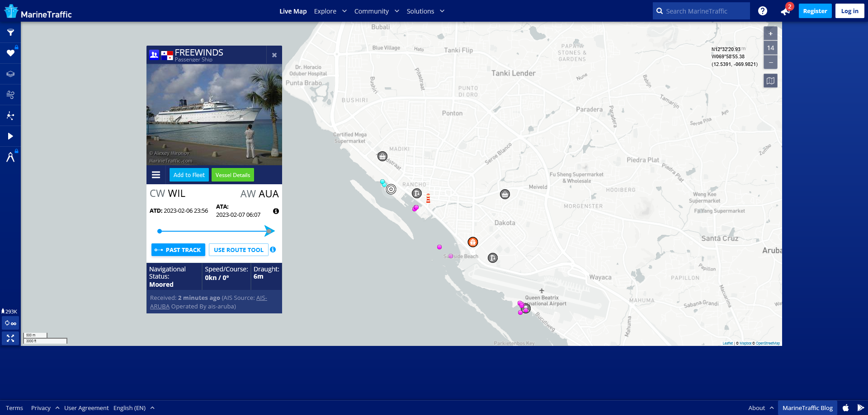
Task: Open the help question mark icon
Action: pos(763,11)
